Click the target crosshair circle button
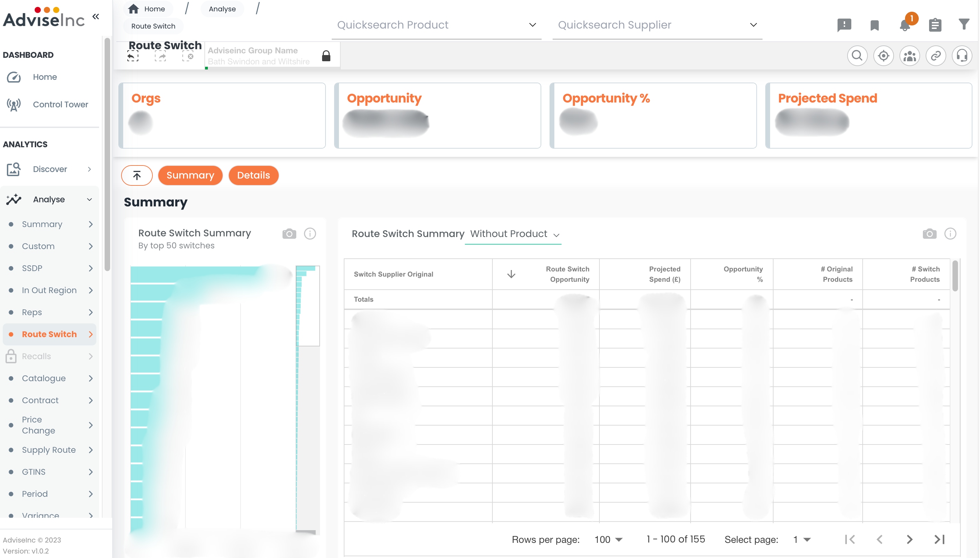This screenshot has width=980, height=558. 883,56
